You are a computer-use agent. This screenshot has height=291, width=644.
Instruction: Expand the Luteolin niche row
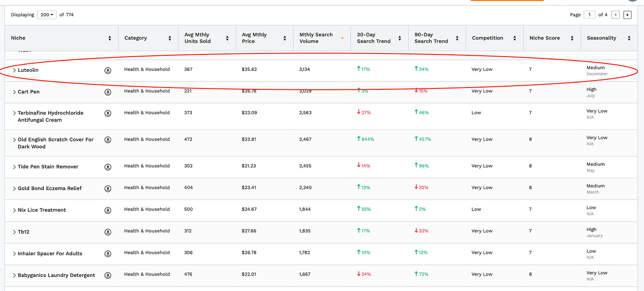[x=14, y=70]
